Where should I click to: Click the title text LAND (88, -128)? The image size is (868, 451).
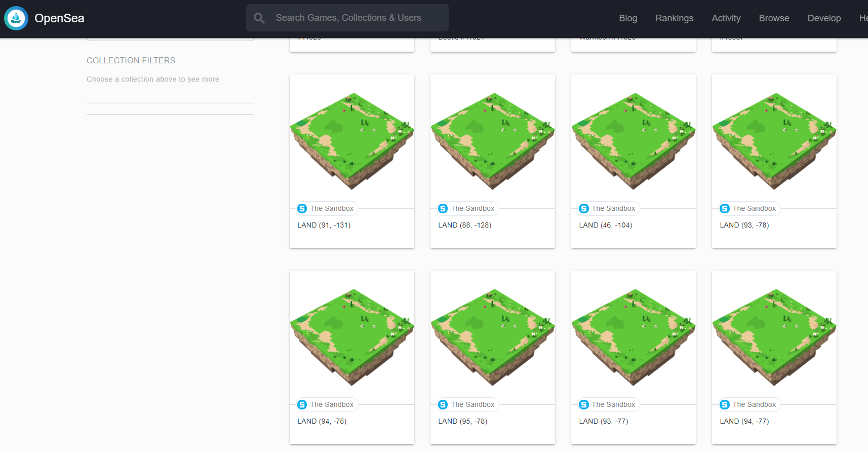pyautogui.click(x=465, y=225)
